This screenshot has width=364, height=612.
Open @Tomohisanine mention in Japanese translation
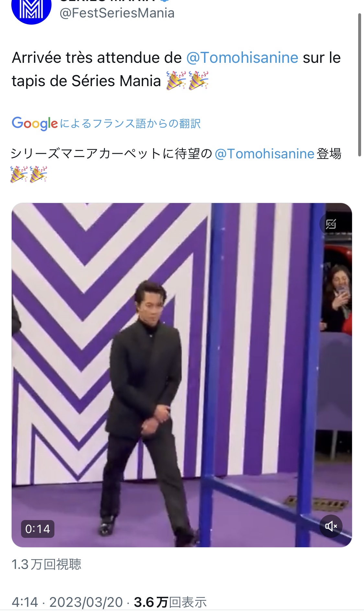tap(265, 154)
